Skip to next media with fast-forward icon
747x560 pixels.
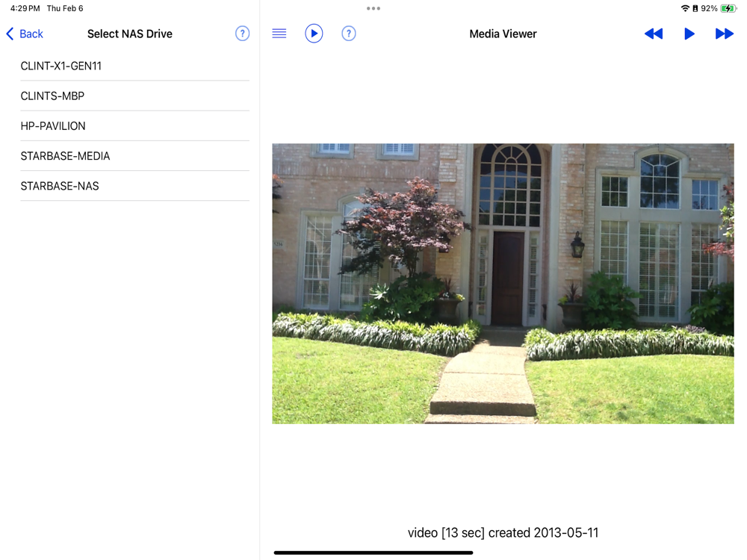click(724, 34)
